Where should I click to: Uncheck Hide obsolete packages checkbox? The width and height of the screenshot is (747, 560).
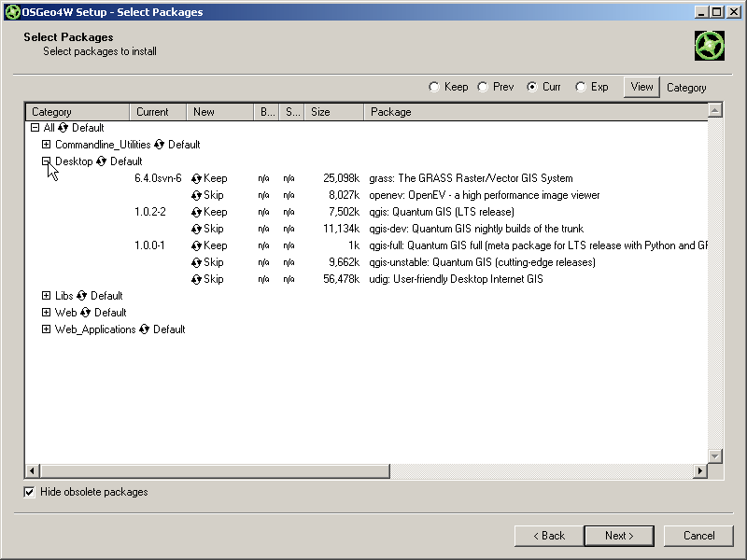30,492
